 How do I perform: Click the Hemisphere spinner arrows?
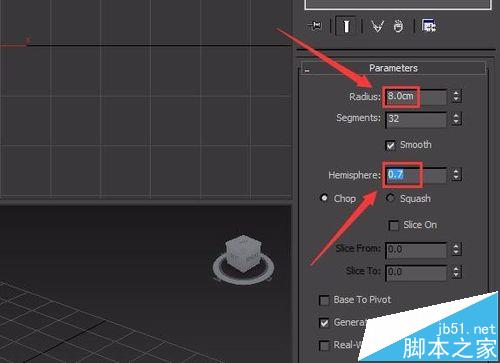456,174
